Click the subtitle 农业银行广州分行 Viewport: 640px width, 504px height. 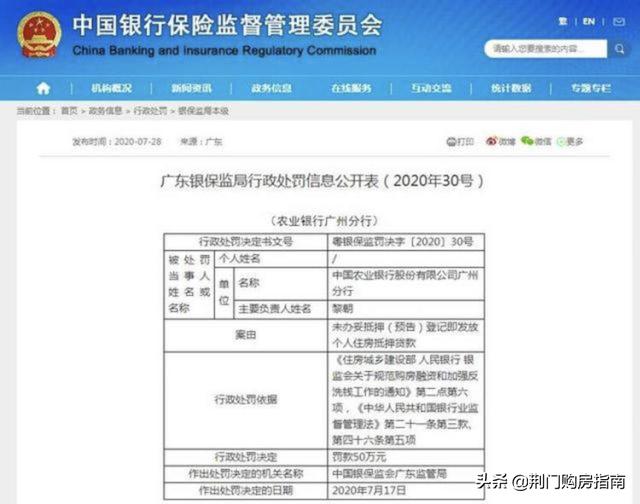point(324,221)
